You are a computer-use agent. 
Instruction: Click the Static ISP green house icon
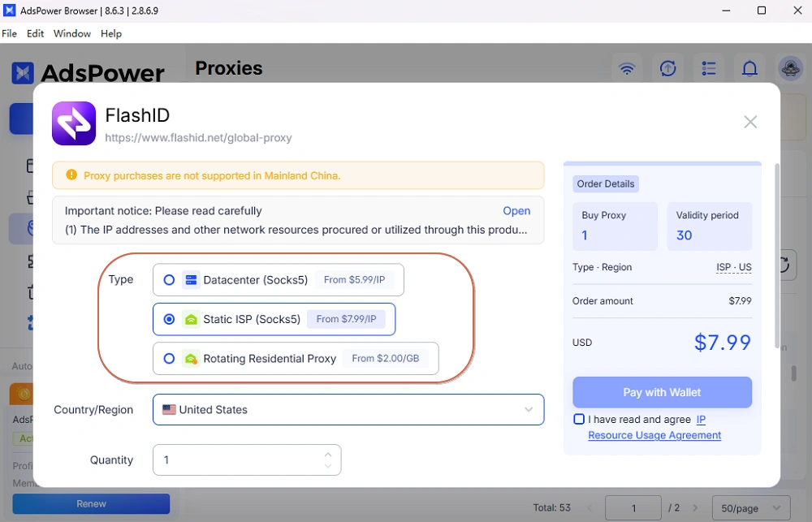click(191, 319)
